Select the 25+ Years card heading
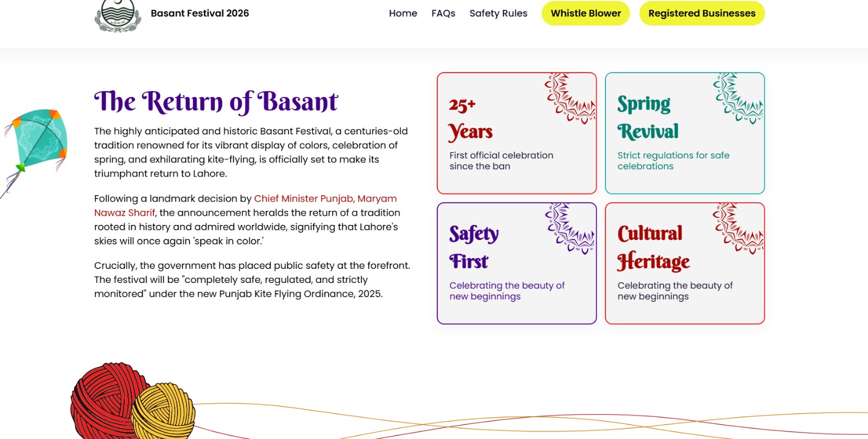 tap(470, 118)
